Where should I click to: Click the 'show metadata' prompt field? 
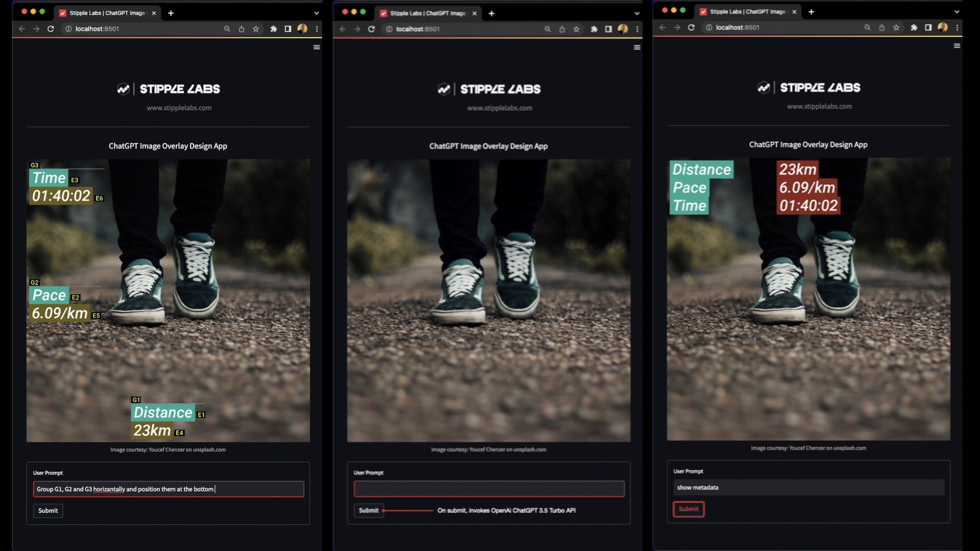click(x=808, y=488)
